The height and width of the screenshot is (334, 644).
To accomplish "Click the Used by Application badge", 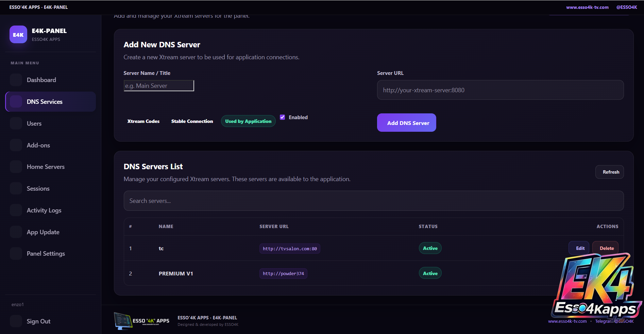I will (x=248, y=121).
